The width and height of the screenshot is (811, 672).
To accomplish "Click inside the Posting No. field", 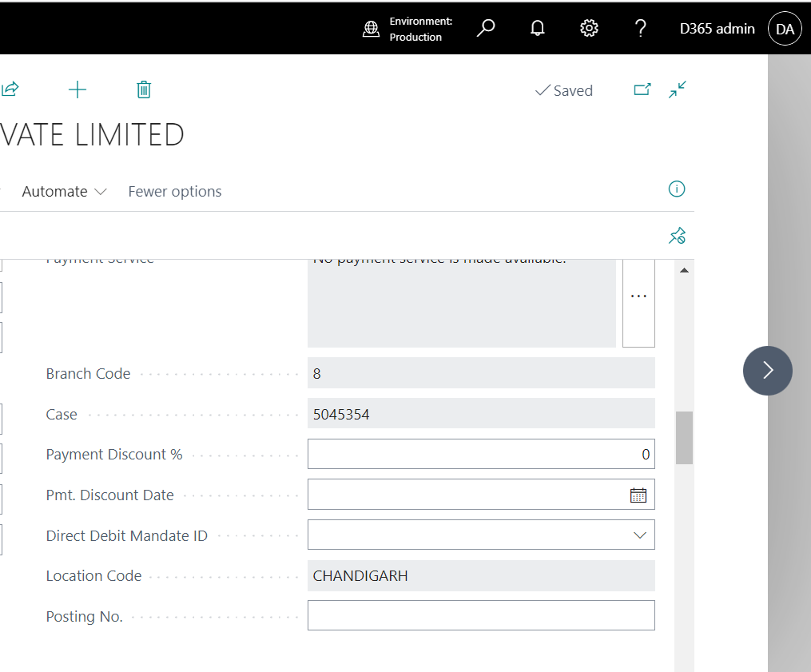I will tap(479, 615).
